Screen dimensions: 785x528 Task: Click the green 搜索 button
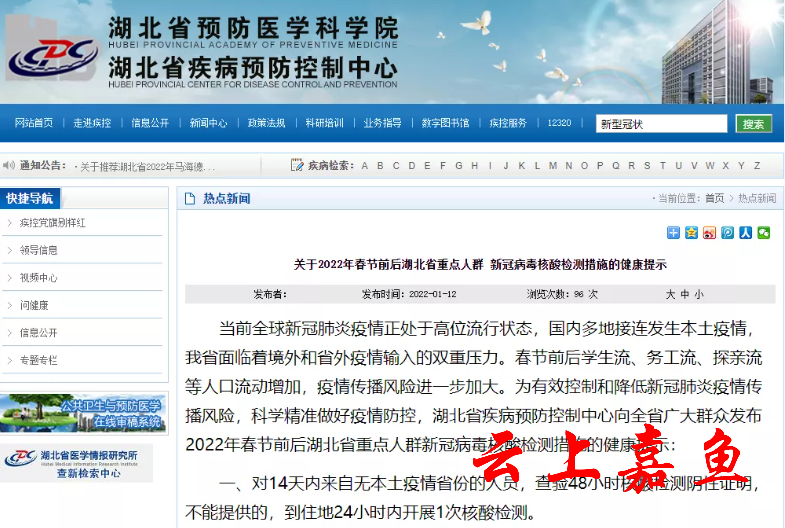(753, 124)
